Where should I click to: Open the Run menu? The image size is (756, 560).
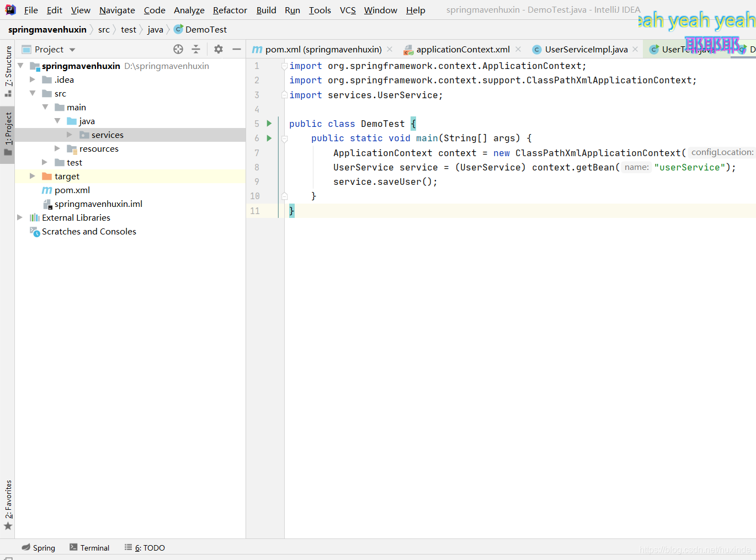[292, 10]
